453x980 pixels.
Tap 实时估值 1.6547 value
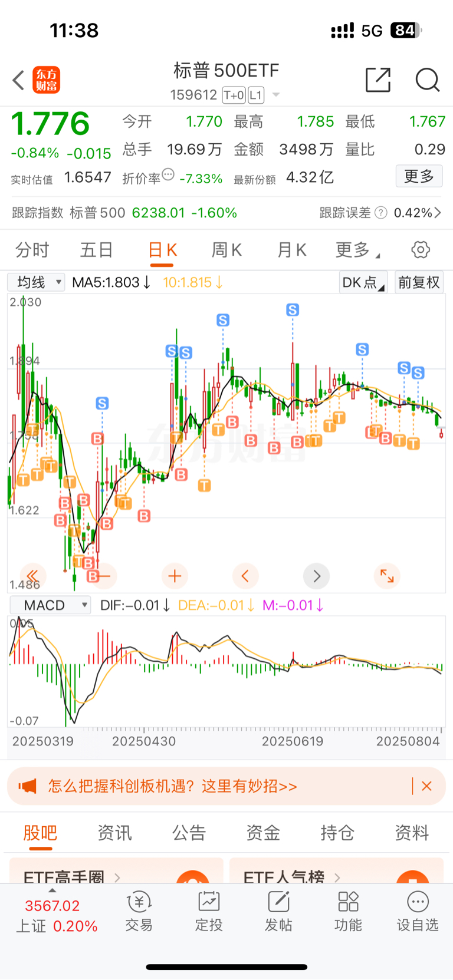click(x=61, y=177)
